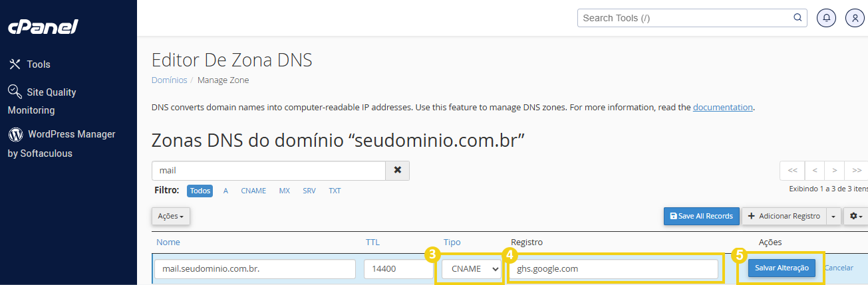Click Salvar Alteração button
Screen dimensions: 868x285
[782, 268]
